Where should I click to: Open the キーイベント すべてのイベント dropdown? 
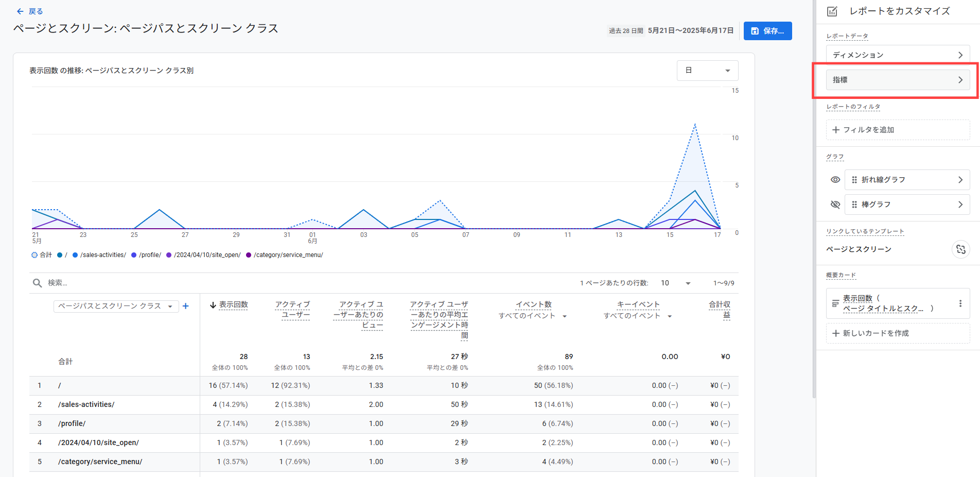(638, 316)
